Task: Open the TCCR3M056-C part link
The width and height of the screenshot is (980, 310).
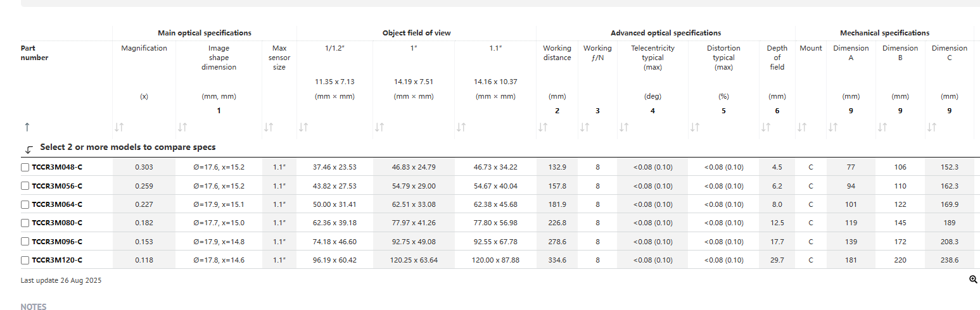Action: coord(57,186)
